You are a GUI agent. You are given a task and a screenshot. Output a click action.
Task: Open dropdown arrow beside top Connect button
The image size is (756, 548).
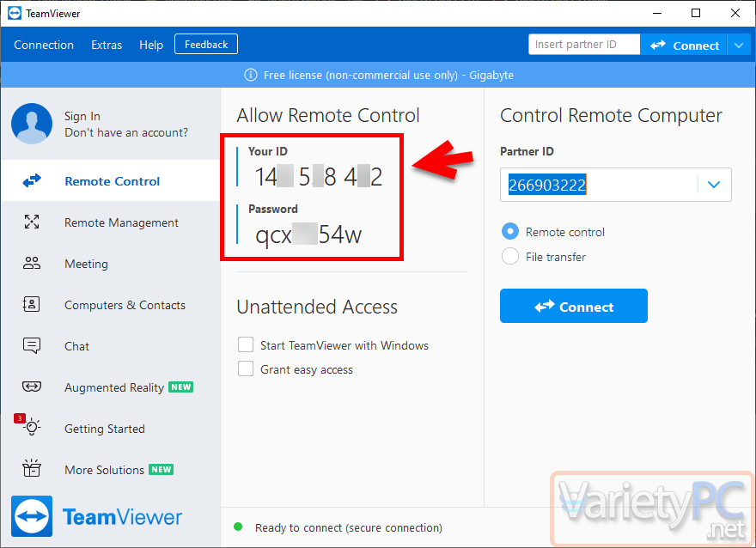[x=739, y=45]
